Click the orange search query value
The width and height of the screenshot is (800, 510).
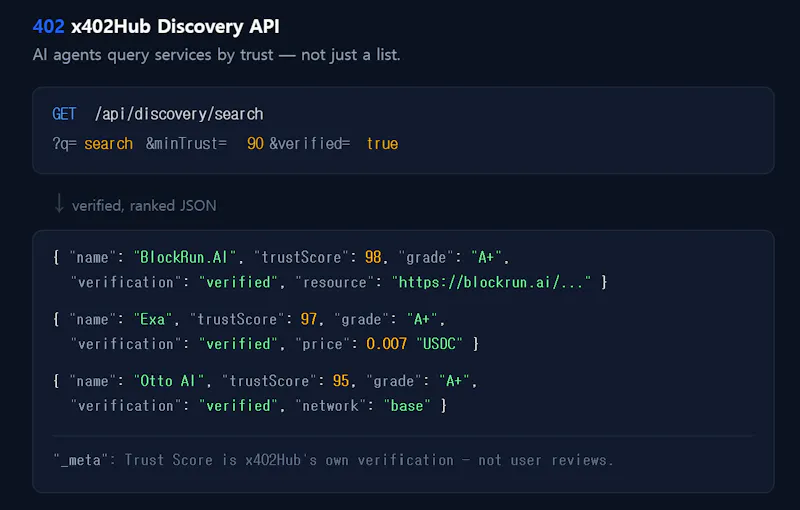[x=109, y=144]
